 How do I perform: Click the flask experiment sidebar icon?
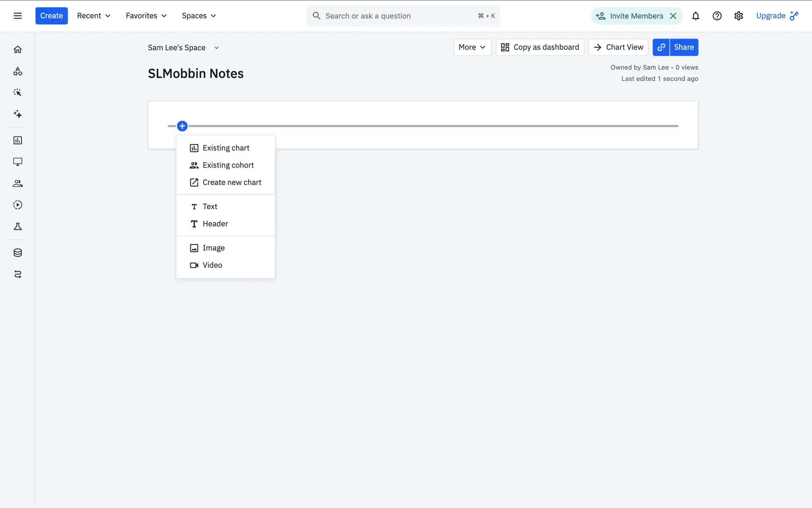[18, 226]
